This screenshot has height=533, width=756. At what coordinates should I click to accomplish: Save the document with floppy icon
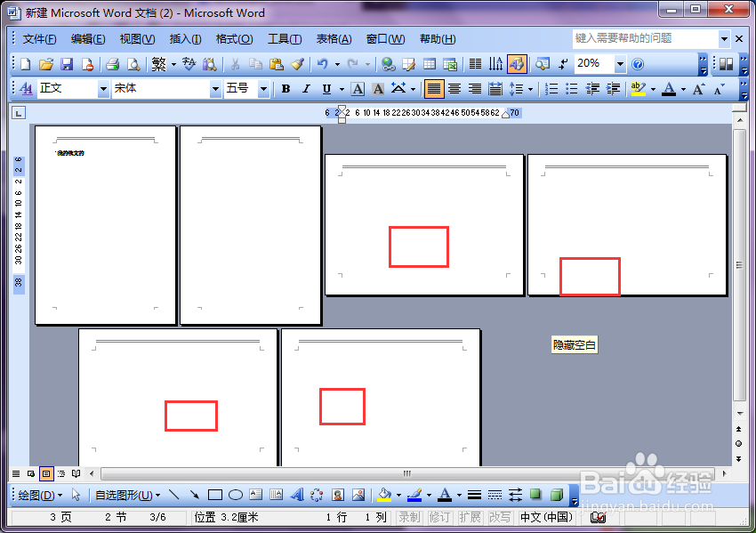pos(67,64)
